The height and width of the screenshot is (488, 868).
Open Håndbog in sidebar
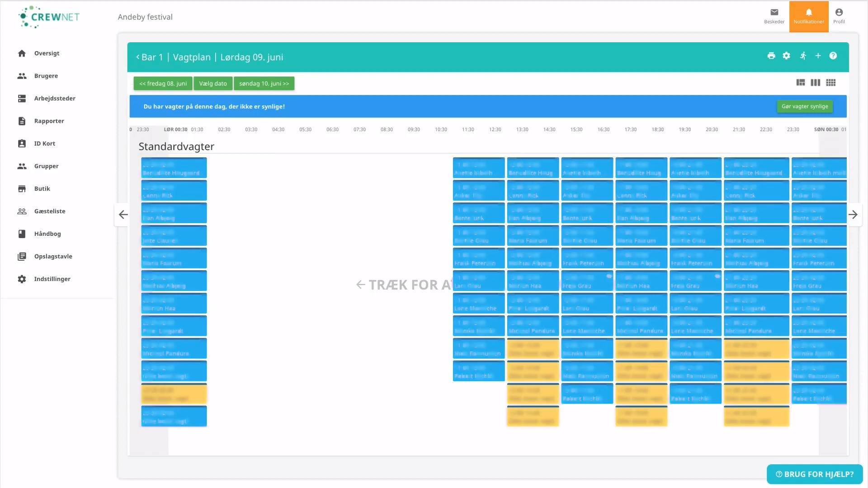coord(47,234)
